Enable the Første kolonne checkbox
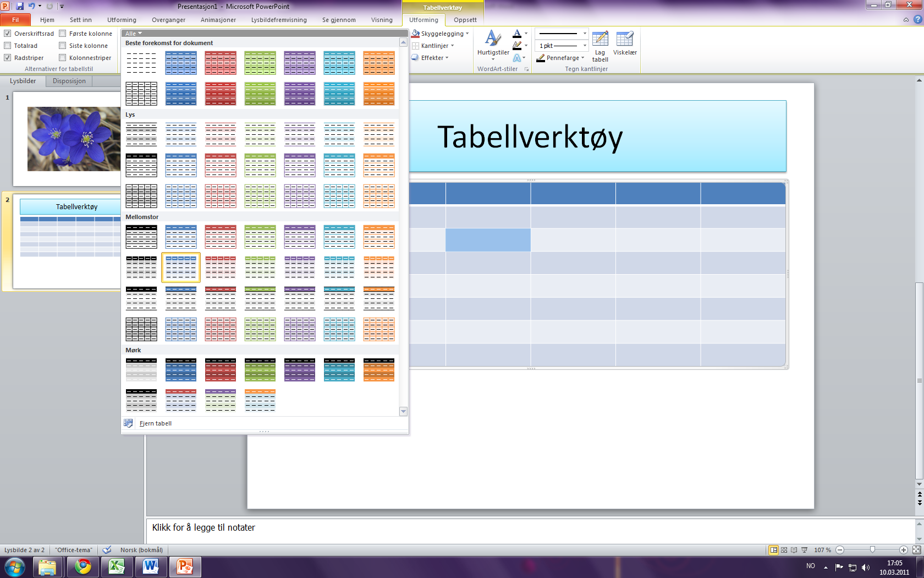Screen dimensions: 924x578 (63, 34)
